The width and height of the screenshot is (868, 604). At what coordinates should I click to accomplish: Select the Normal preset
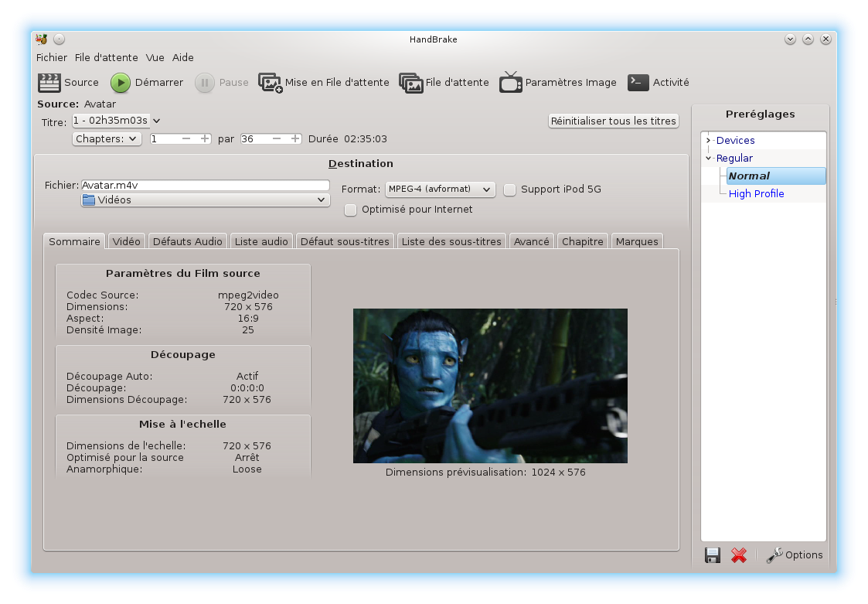(776, 176)
